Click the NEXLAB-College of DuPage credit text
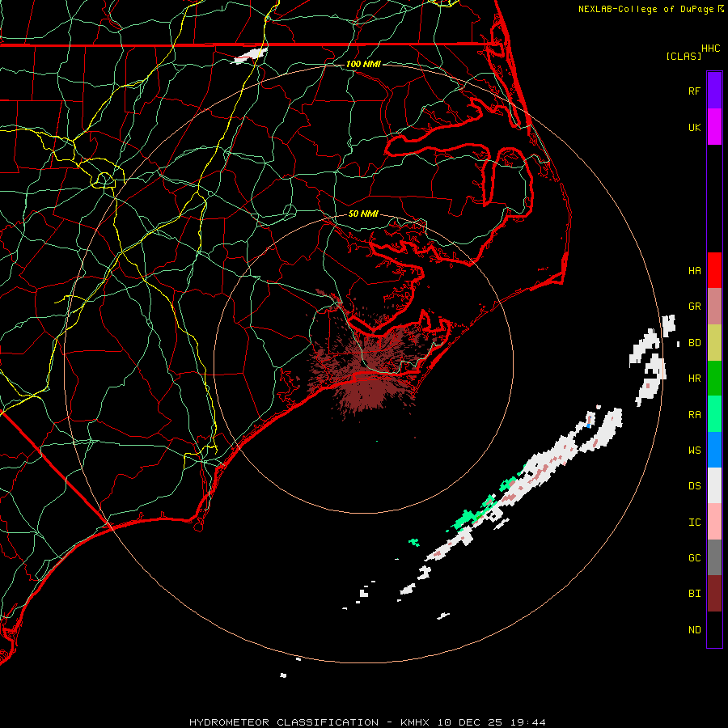The width and height of the screenshot is (728, 728). point(645,9)
